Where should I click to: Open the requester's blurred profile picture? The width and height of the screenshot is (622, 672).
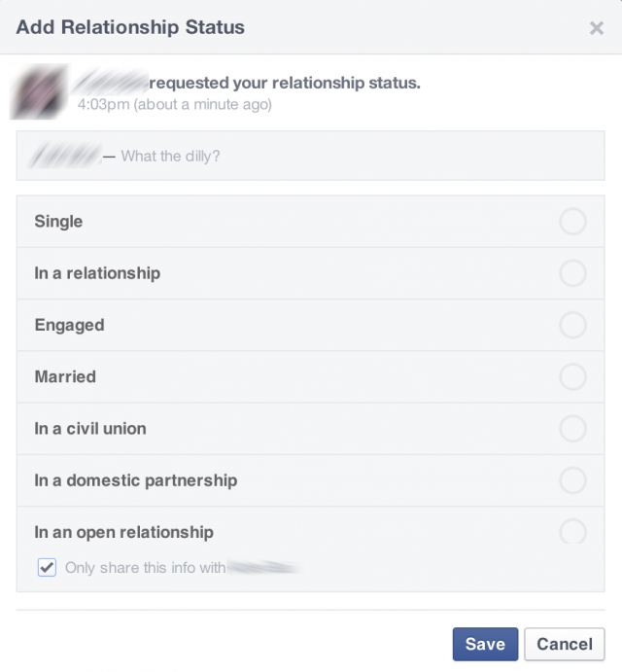point(39,91)
